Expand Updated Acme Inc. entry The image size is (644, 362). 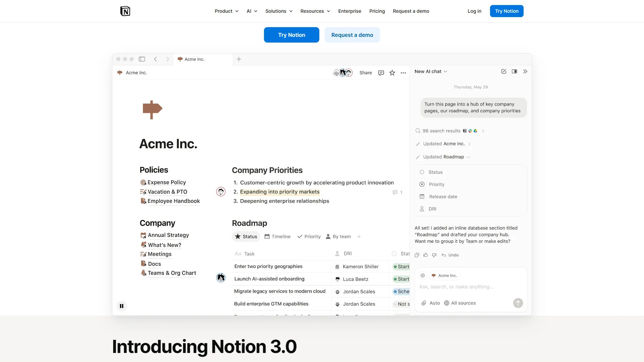(x=469, y=144)
